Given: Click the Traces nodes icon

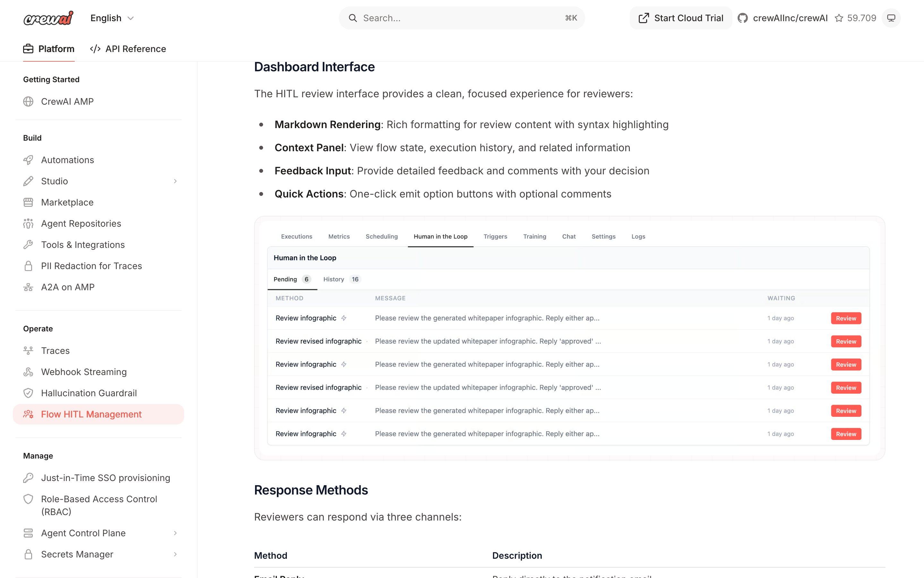Looking at the screenshot, I should pos(28,351).
